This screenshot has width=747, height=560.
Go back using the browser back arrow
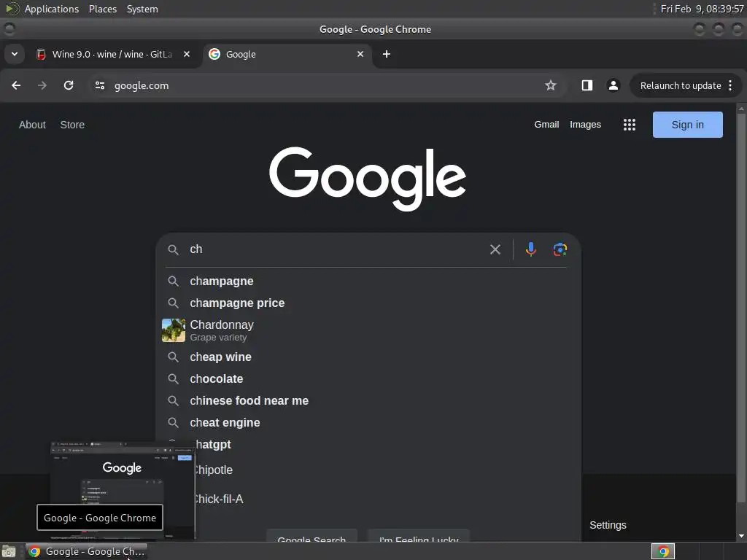click(x=16, y=85)
